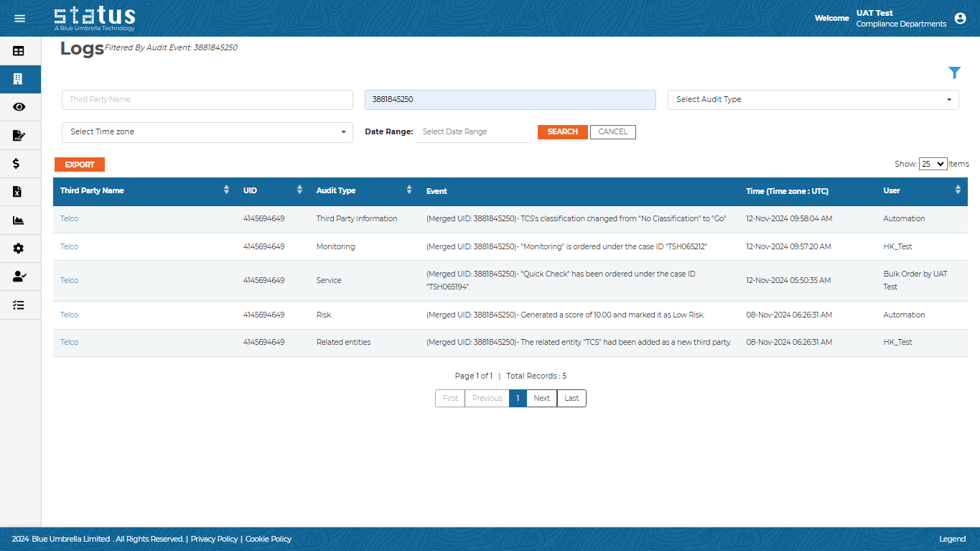Open the hamburger navigation menu
980x551 pixels.
tap(19, 18)
